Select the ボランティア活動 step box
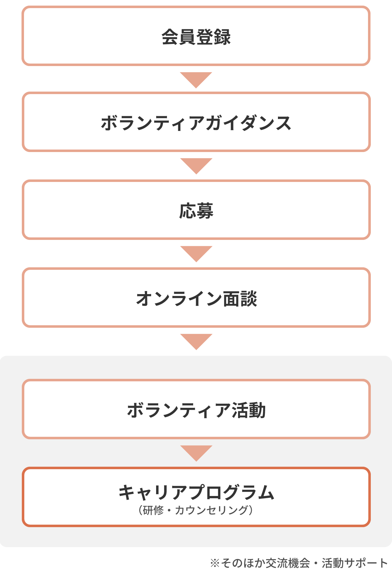The image size is (392, 572). pos(196,409)
